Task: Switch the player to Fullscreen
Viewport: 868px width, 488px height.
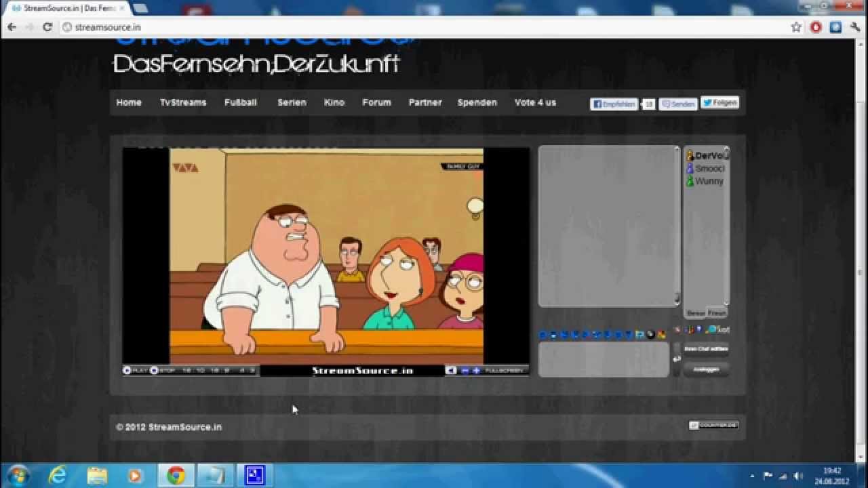Action: [x=506, y=371]
